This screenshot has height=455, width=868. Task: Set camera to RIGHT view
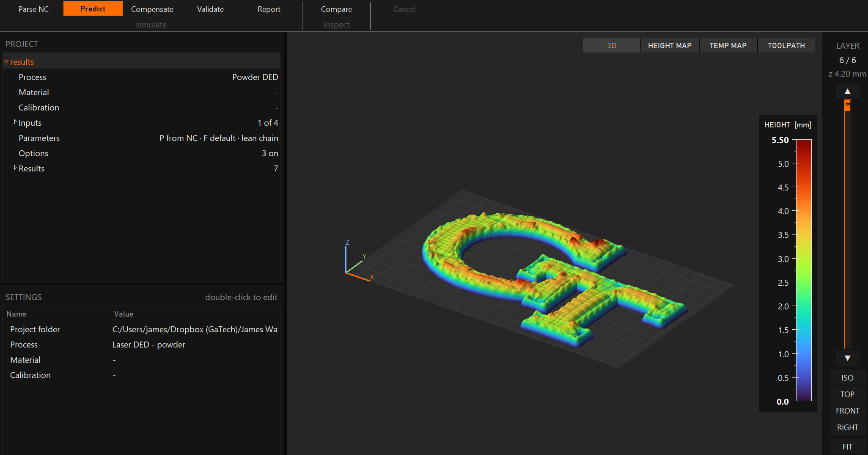(847, 427)
